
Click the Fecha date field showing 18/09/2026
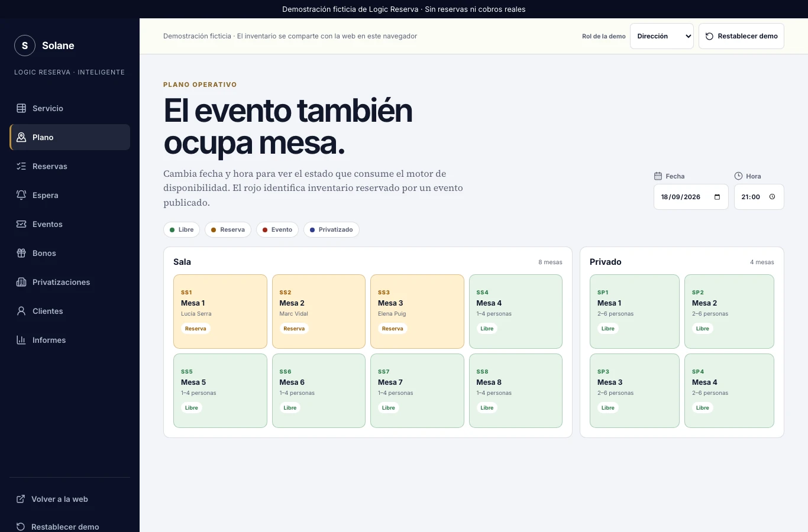click(691, 197)
